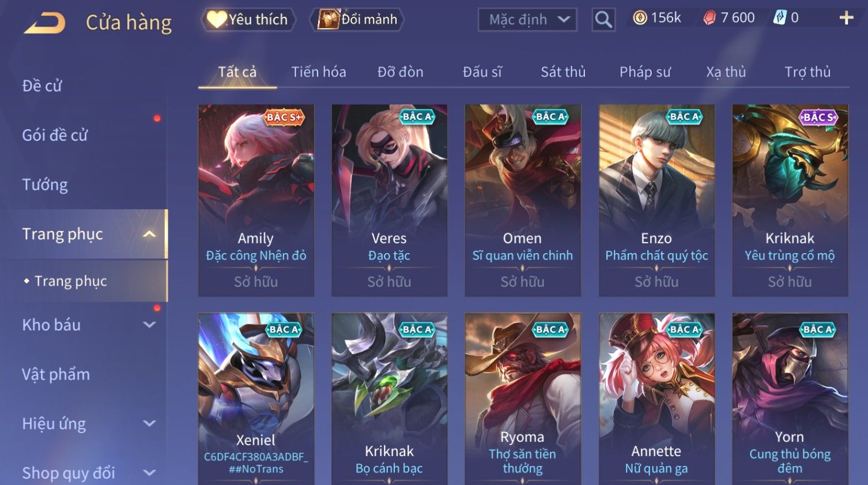Switch to the Tiến hóa tab

[x=318, y=72]
